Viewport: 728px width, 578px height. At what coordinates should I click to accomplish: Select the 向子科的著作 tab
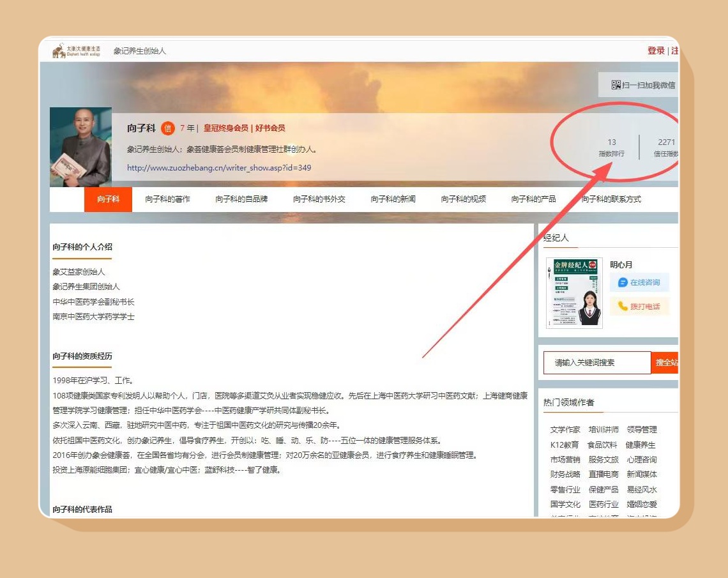coord(167,199)
